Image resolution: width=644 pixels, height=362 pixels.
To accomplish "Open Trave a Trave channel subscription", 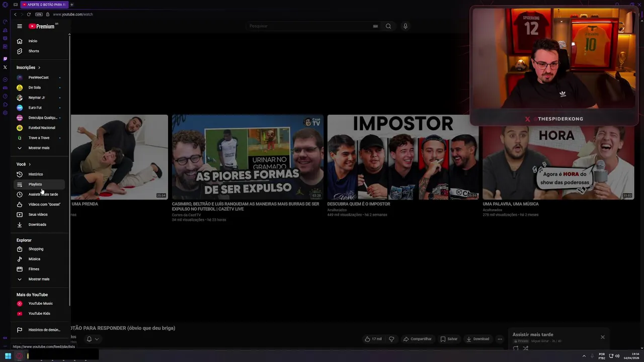I will [x=40, y=138].
